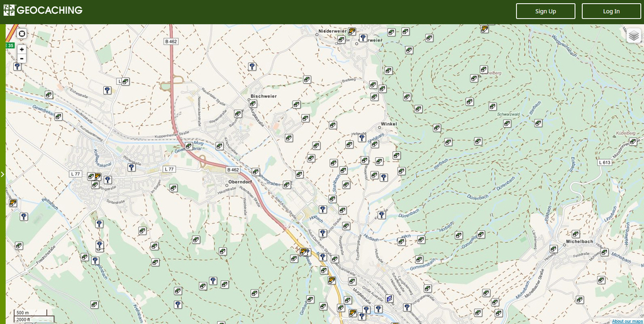Zoom out of the map
Image resolution: width=644 pixels, height=324 pixels.
(22, 59)
